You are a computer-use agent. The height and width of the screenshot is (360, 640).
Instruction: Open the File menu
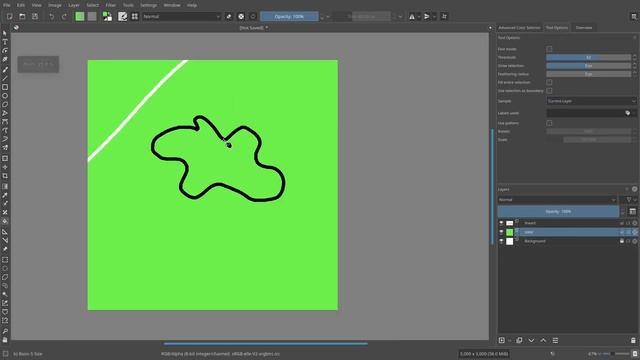[7, 5]
